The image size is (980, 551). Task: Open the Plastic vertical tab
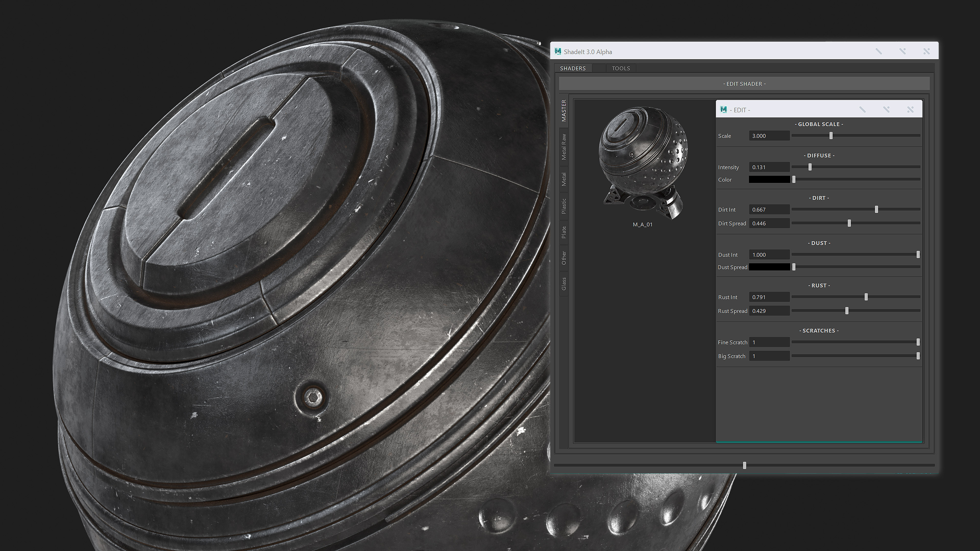[x=564, y=206]
